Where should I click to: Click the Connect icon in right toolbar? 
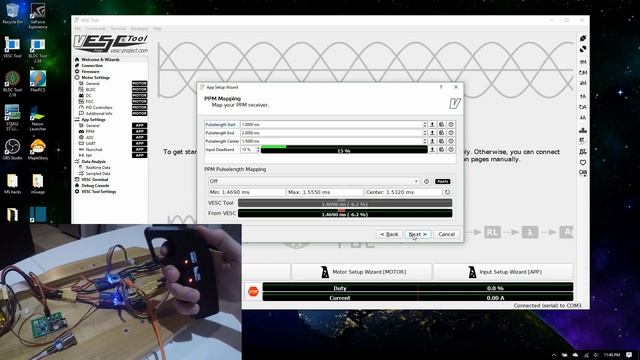pos(583,38)
